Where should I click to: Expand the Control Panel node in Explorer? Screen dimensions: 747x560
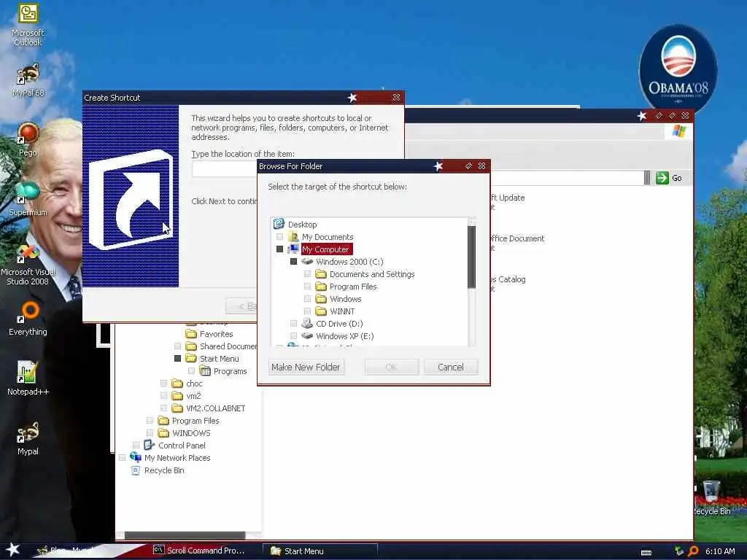136,445
